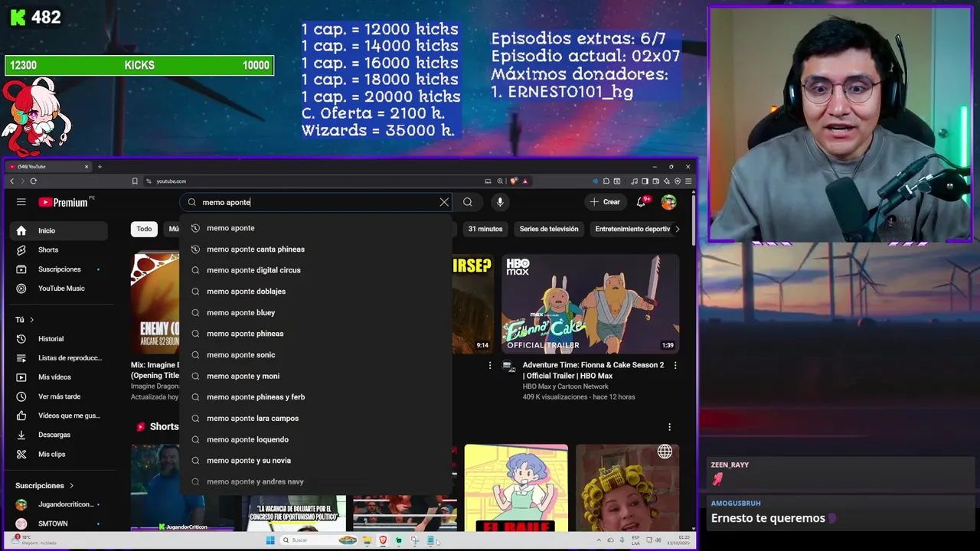Choose suggestion 'memo aponte digital circus'
980x551 pixels.
click(315, 270)
